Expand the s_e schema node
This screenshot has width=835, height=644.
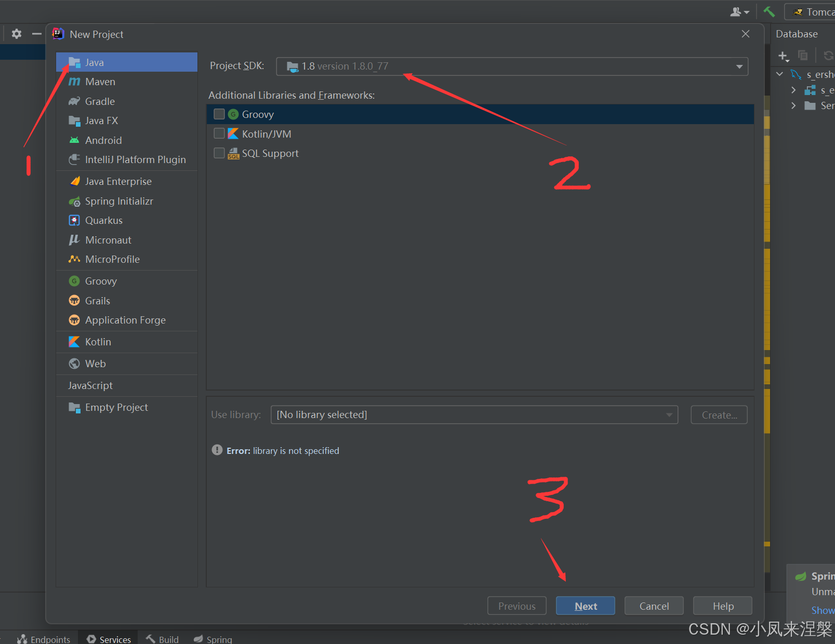click(x=793, y=90)
